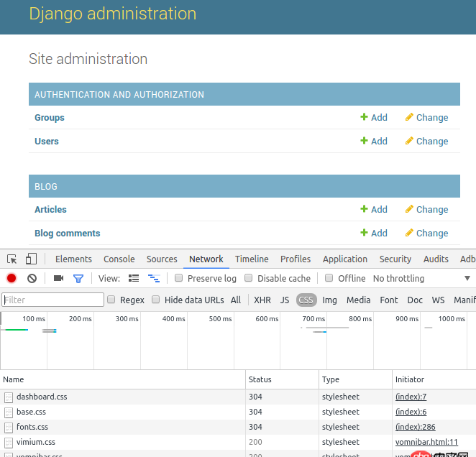Toggle the CSS request filter
Viewport: 476px width, 457px height.
coord(306,300)
